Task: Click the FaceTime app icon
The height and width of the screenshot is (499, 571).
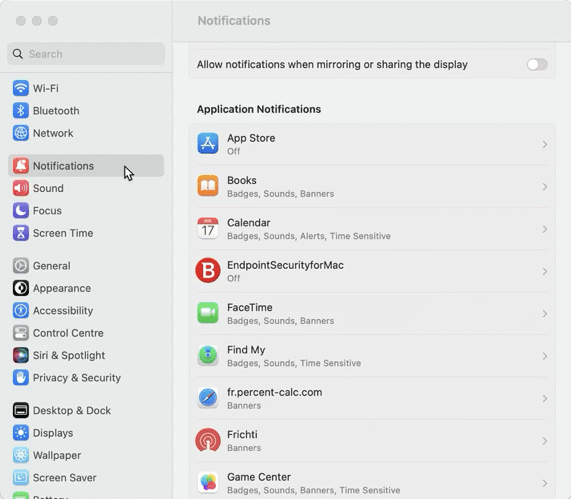Action: tap(208, 313)
